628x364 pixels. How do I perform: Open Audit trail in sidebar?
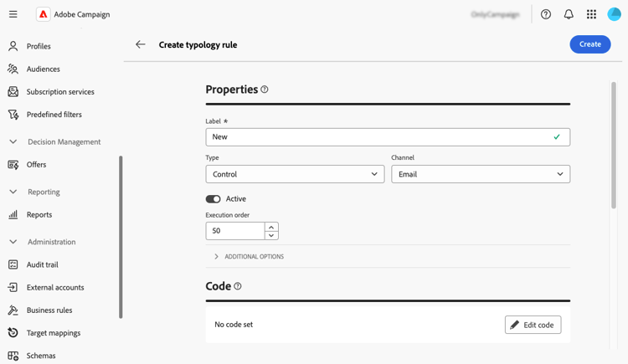(x=42, y=264)
